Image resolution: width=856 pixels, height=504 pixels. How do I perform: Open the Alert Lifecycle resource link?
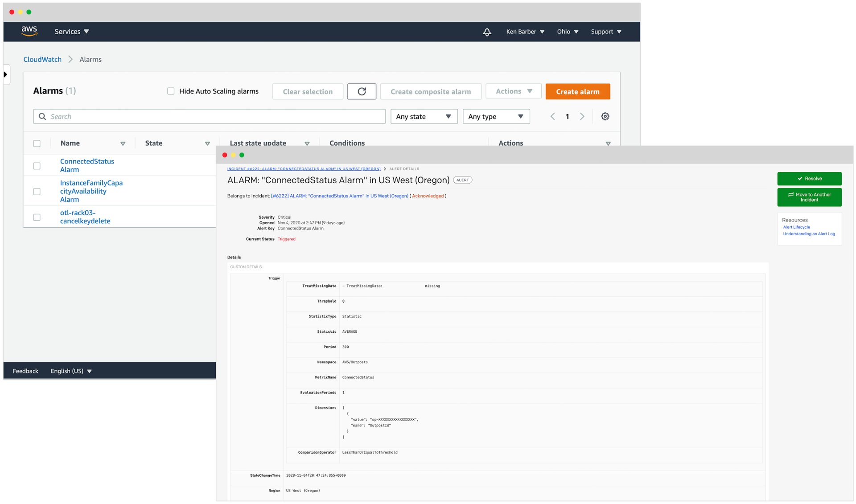point(796,227)
